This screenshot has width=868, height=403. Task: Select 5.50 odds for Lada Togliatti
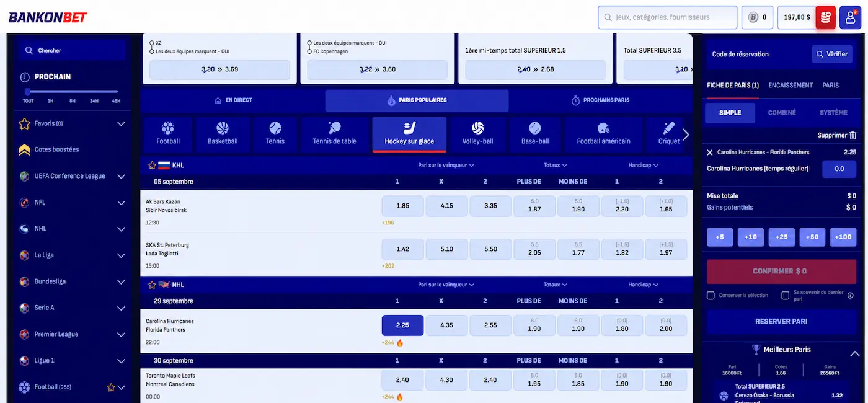(490, 249)
